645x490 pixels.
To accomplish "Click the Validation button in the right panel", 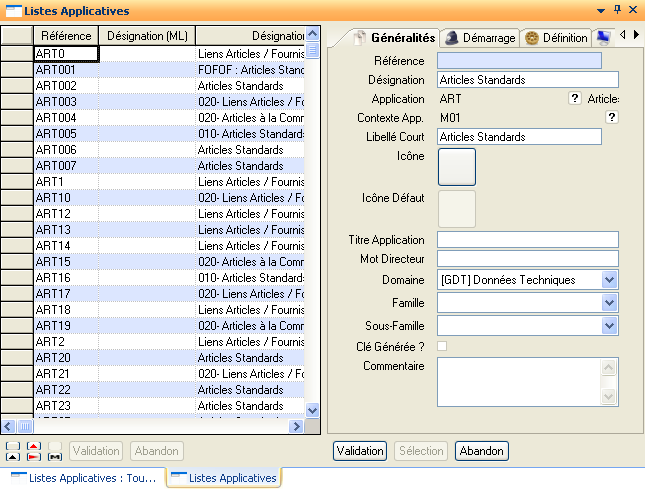I will [359, 451].
